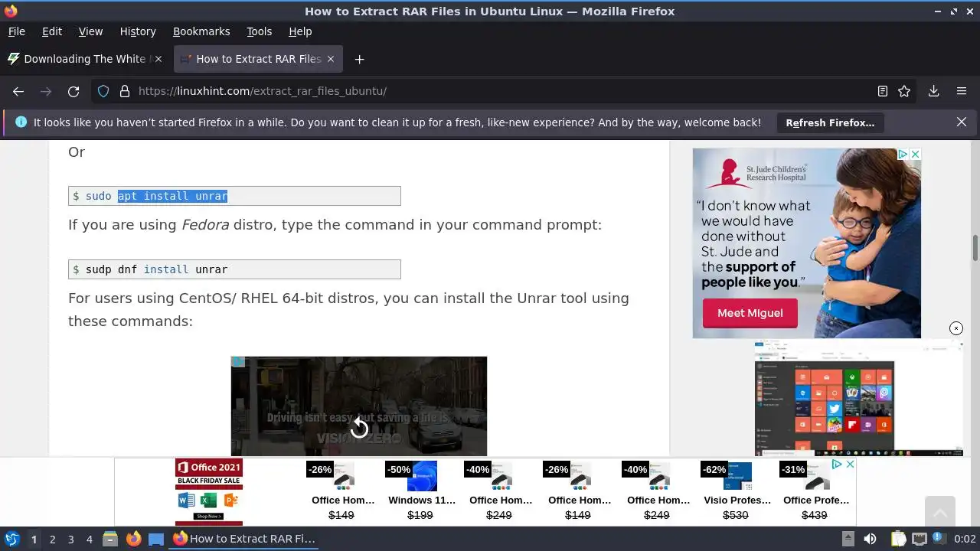Open file manager from taskbar
Screen dimensions: 980x551
[110, 539]
